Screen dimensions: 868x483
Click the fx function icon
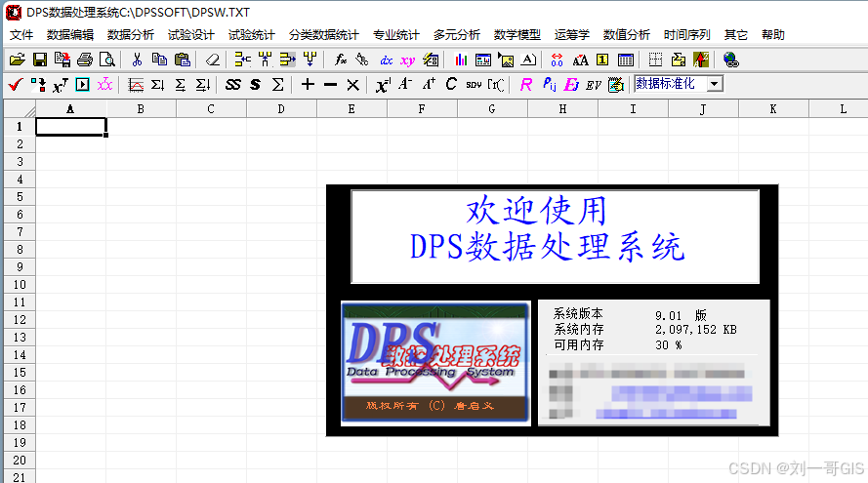coord(341,60)
